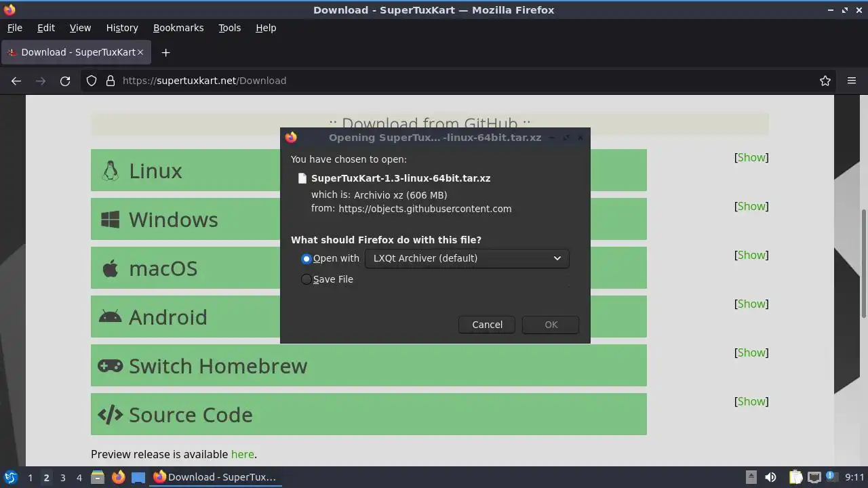Click show desktop icon in taskbar
The height and width of the screenshot is (488, 868).
tap(138, 477)
